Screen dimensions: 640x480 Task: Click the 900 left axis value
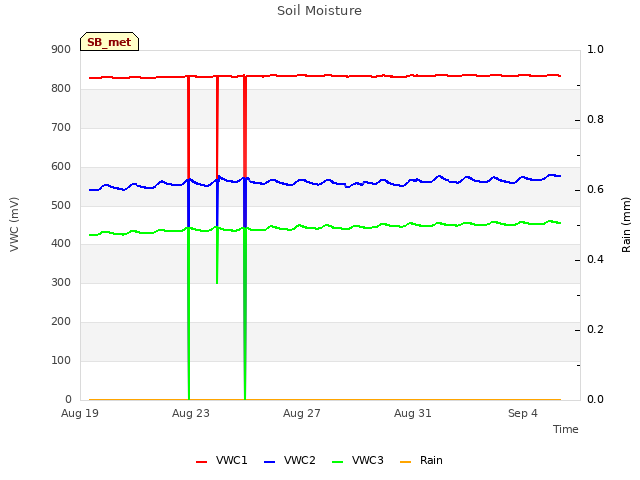[x=61, y=50]
